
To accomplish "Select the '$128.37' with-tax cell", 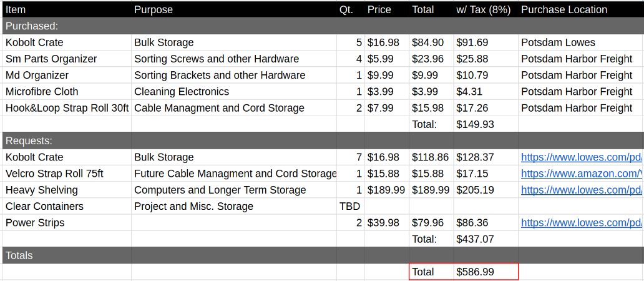I will tap(486, 157).
